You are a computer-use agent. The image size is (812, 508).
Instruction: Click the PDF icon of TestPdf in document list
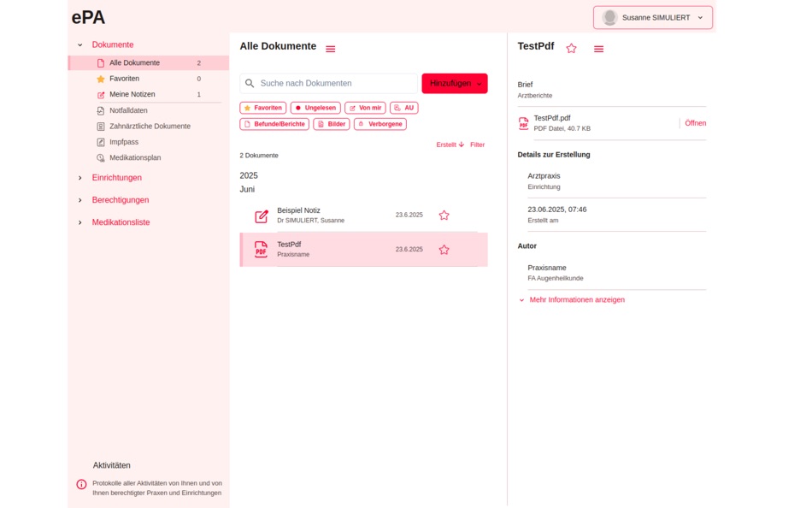click(261, 249)
